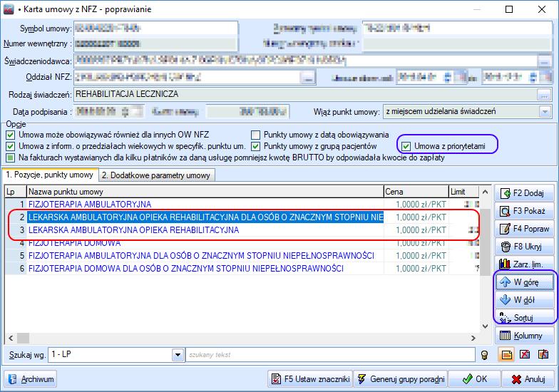
Task: Expand the 'Szukaj wg.' dropdown arrow
Action: point(177,355)
